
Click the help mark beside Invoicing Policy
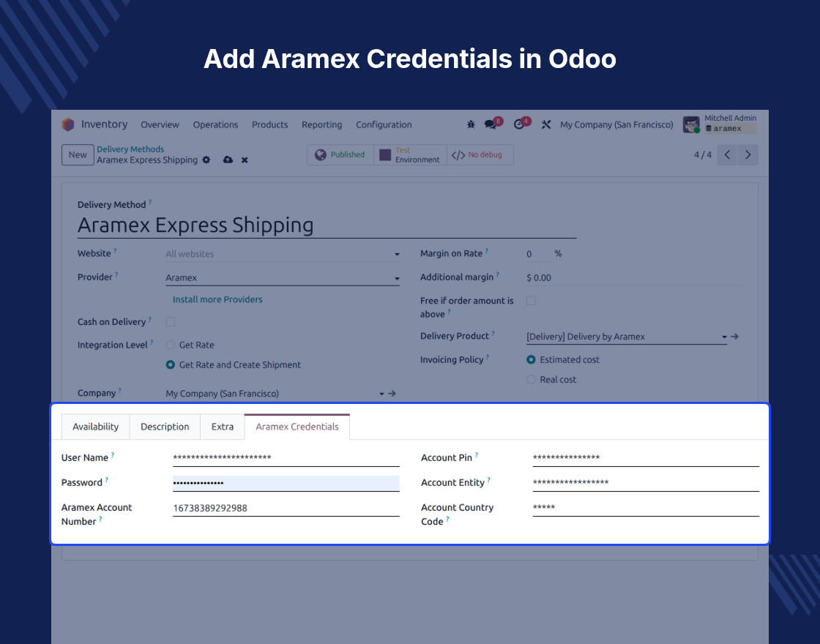point(488,357)
